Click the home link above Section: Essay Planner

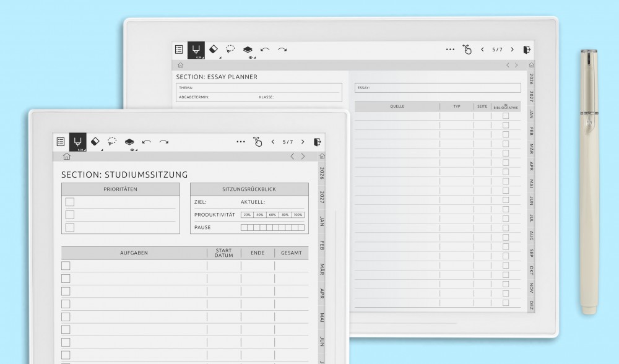[x=180, y=65]
